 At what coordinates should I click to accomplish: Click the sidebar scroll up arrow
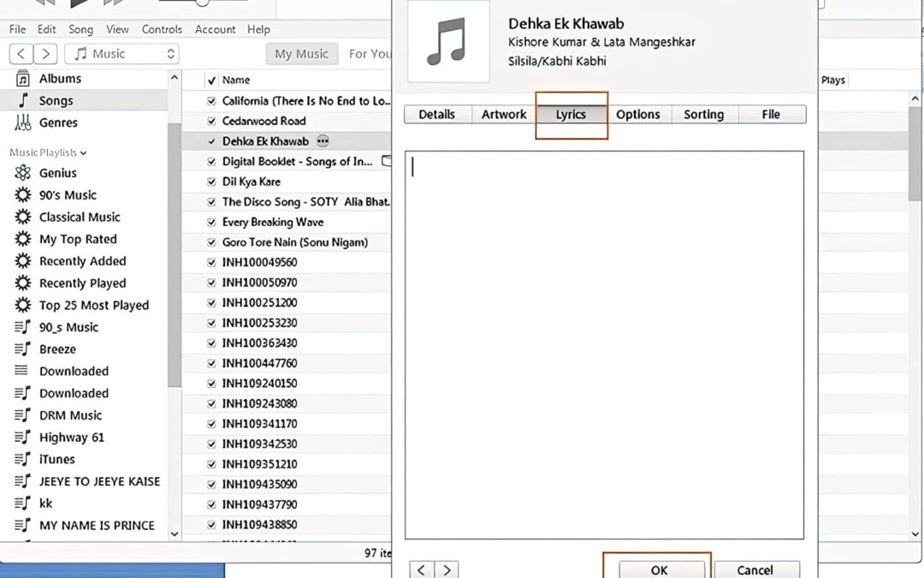click(175, 78)
